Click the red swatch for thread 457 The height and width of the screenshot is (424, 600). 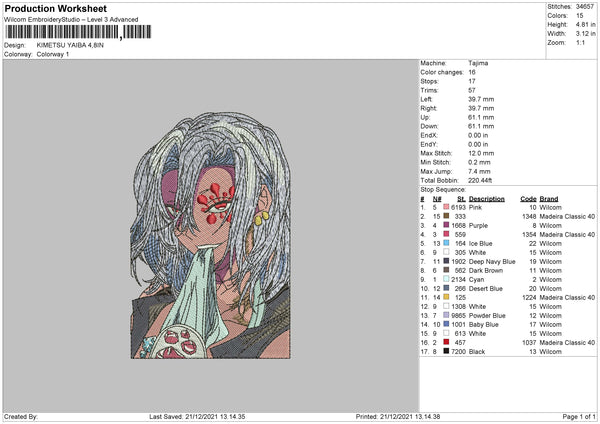coord(446,342)
